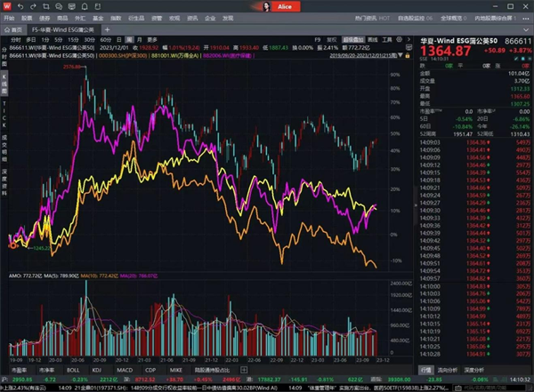The image size is (534, 392).
Task: Click the document note icon in title bar
Action: 97,6
